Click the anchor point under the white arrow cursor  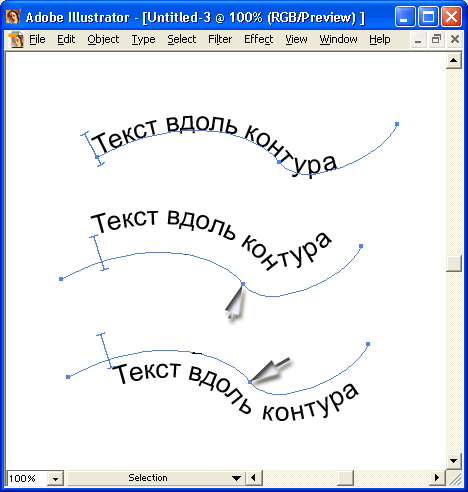(x=243, y=284)
